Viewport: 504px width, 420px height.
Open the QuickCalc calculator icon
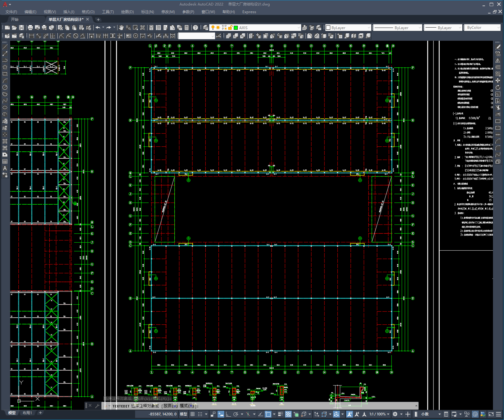click(x=187, y=28)
